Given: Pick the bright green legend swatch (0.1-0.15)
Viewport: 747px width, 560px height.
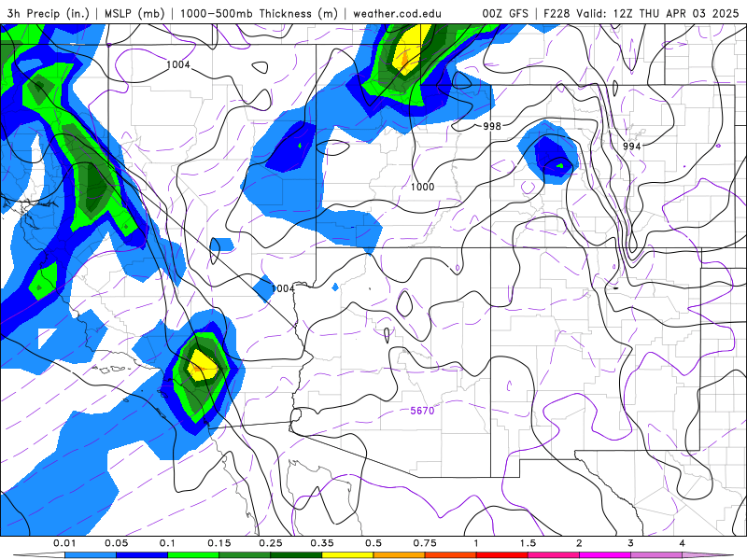Looking at the screenshot, I should point(193,555).
